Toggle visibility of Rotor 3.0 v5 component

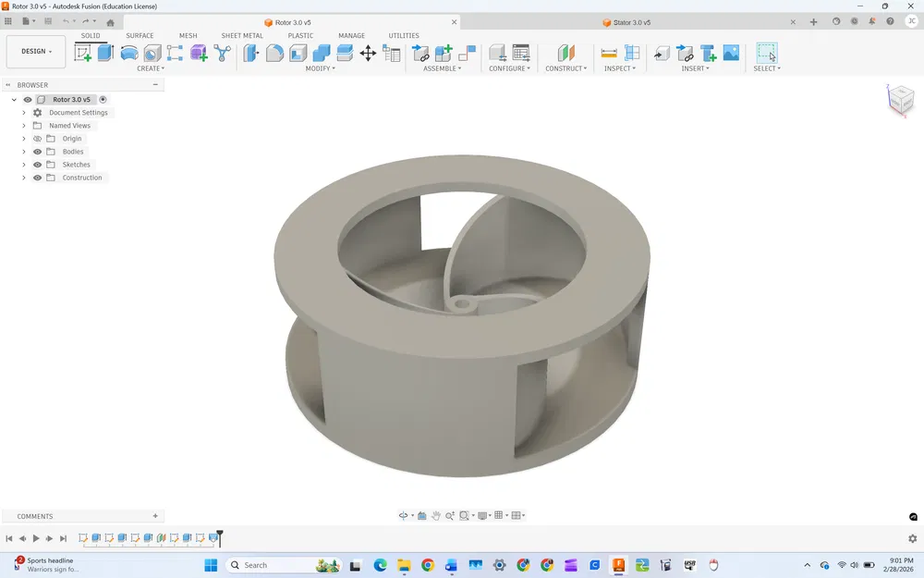click(x=28, y=100)
